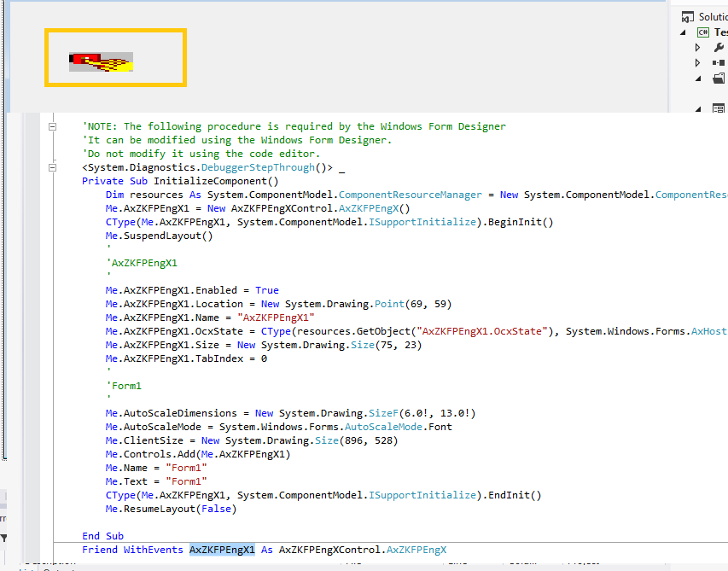The width and height of the screenshot is (728, 571).
Task: Click the 'Me.AxZKFPEngX1.TabIndex = 0' line
Action: click(186, 358)
